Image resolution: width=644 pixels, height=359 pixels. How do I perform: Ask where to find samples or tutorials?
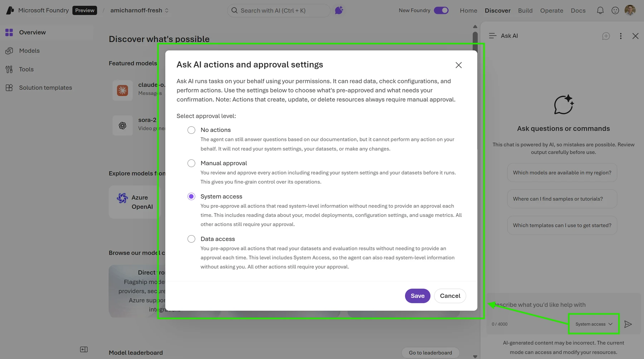(x=562, y=199)
